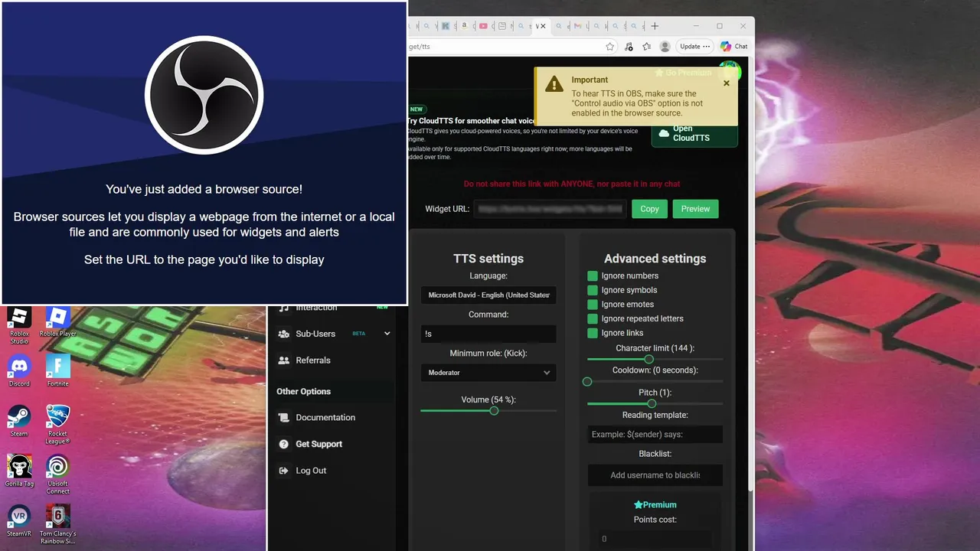Copy the widget URL with the Copy button
This screenshot has width=980, height=551.
click(649, 209)
